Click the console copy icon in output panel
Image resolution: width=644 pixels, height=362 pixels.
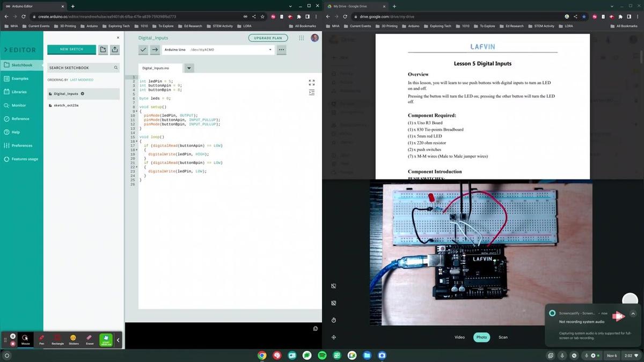pos(316,329)
